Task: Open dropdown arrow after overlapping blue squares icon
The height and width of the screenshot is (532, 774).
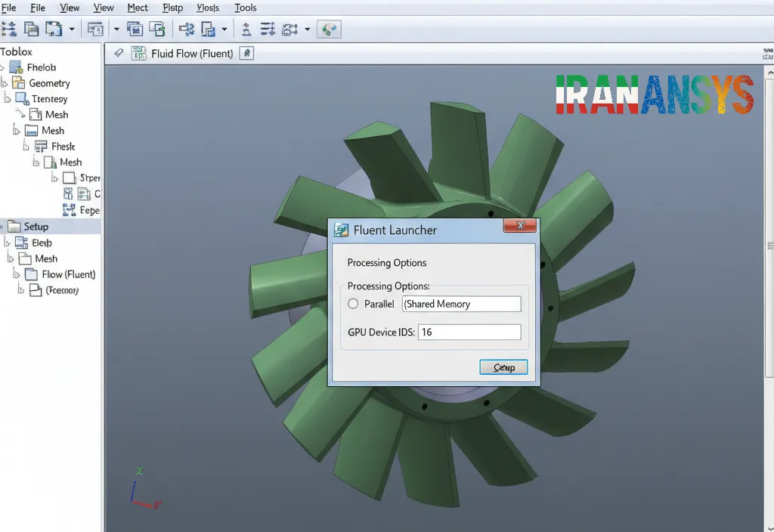Action: [x=224, y=29]
